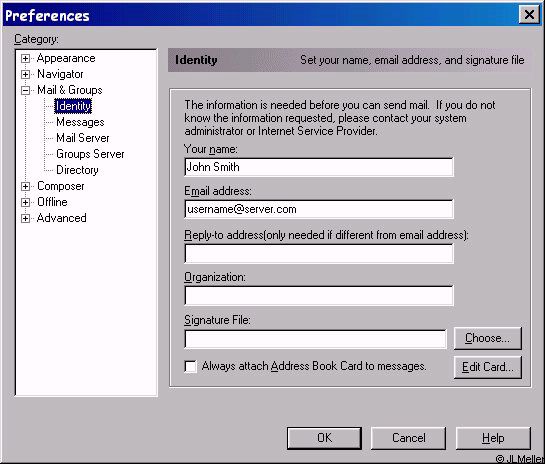Select the Identity tree item

click(x=73, y=106)
